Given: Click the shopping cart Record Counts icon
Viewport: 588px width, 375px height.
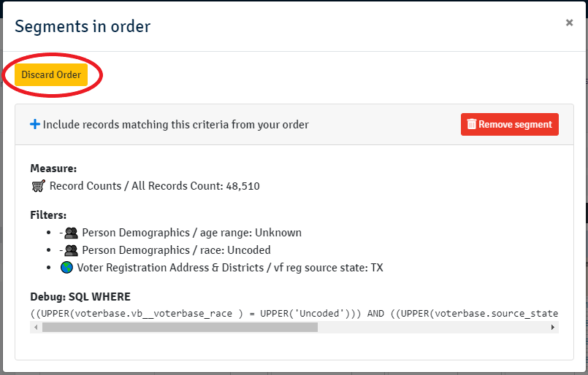Looking at the screenshot, I should tap(38, 186).
